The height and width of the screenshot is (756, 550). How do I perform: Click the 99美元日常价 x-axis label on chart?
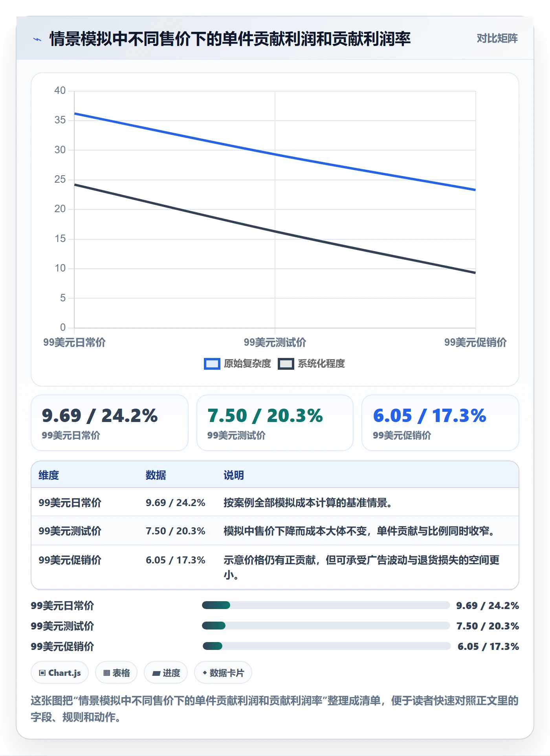point(74,342)
